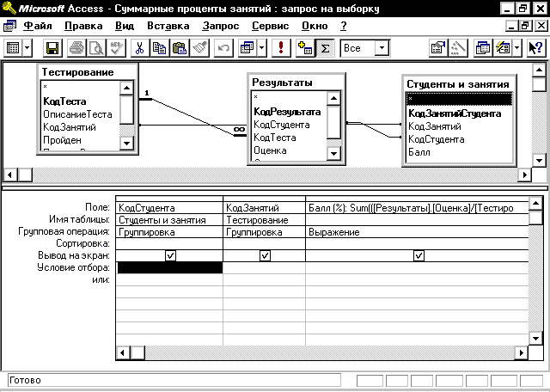Click the Выражение group operation cell
Image resolution: width=550 pixels, height=392 pixels.
(417, 232)
